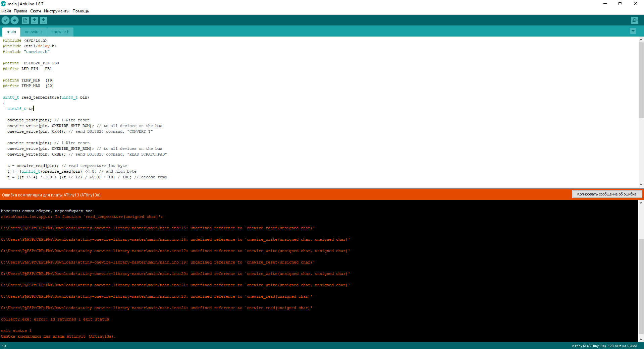Click the 'onewire_write(pin, 0xBE);' line
The height and width of the screenshot is (349, 644).
click(87, 154)
